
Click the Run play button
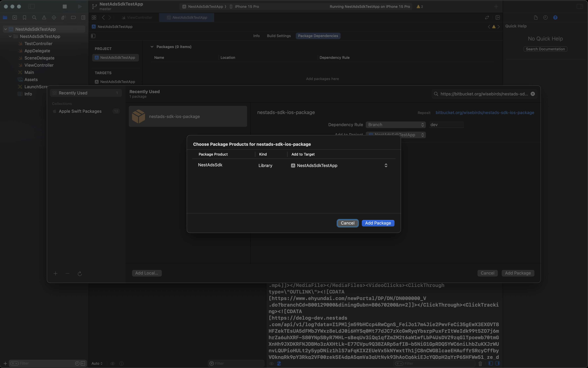(80, 7)
